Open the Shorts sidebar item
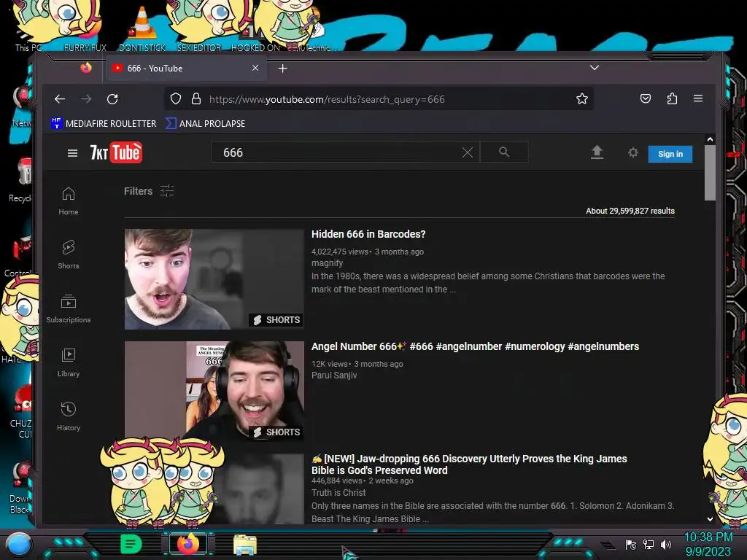Viewport: 747px width, 560px height. point(68,254)
